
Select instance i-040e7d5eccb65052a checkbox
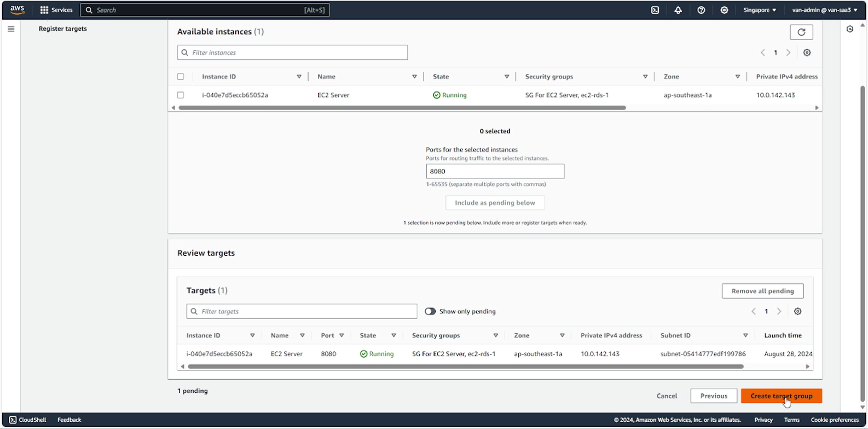pyautogui.click(x=181, y=95)
